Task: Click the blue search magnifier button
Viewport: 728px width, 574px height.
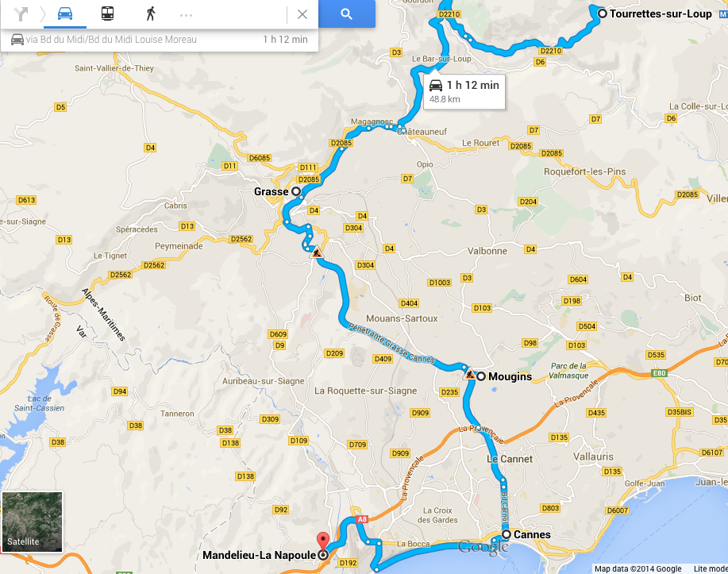Action: click(346, 14)
